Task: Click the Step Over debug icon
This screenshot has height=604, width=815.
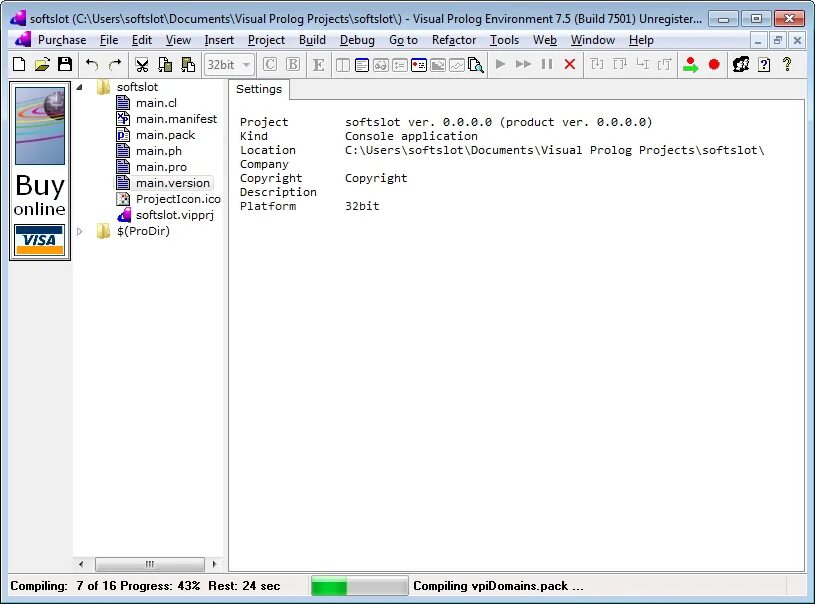Action: pyautogui.click(x=620, y=64)
